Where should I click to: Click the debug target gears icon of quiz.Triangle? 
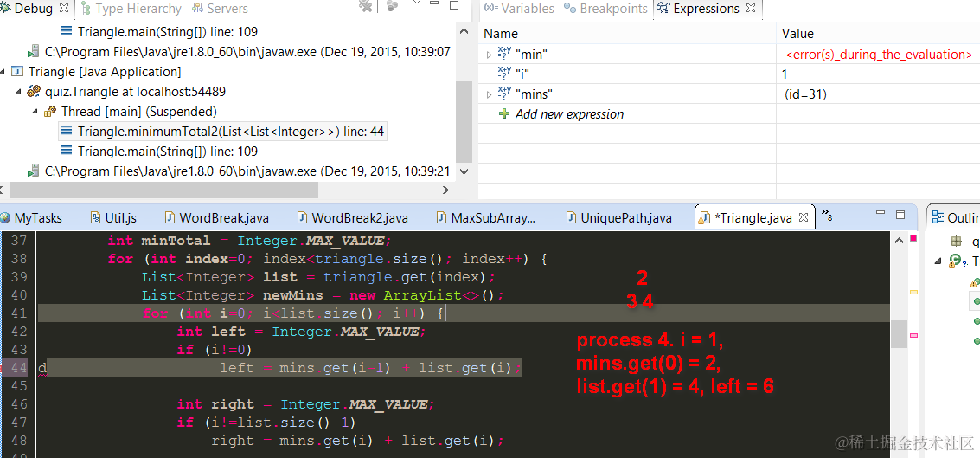[35, 92]
